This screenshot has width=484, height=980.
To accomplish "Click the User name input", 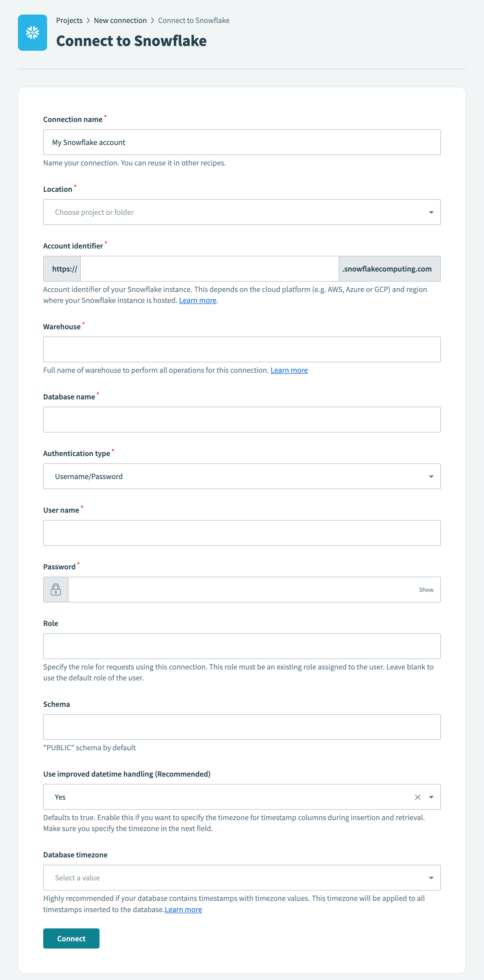I will (242, 533).
